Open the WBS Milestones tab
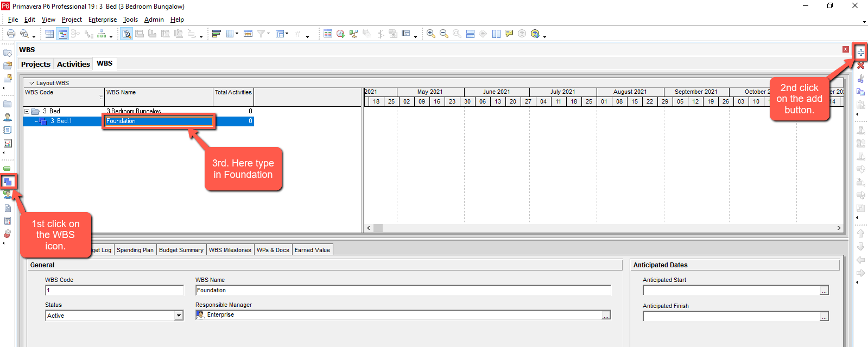Screen dimensions: 868x347 coord(230,250)
